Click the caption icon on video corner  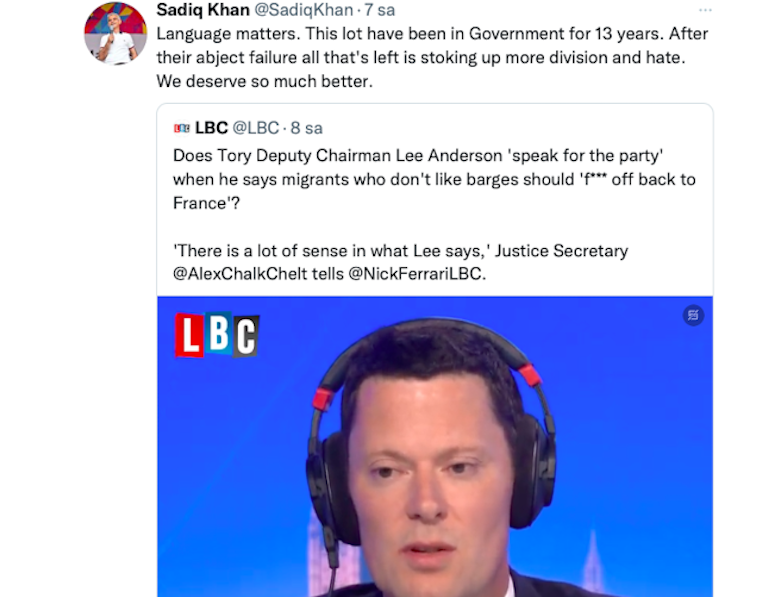pyautogui.click(x=693, y=315)
